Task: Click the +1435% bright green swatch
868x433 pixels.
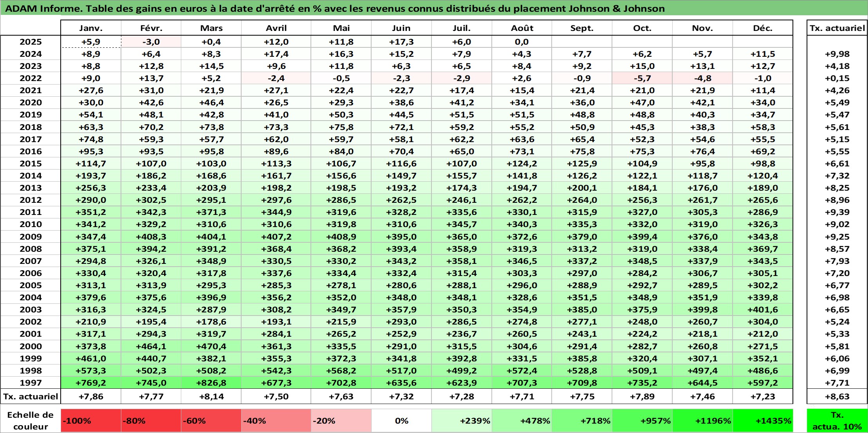Action: 763,421
